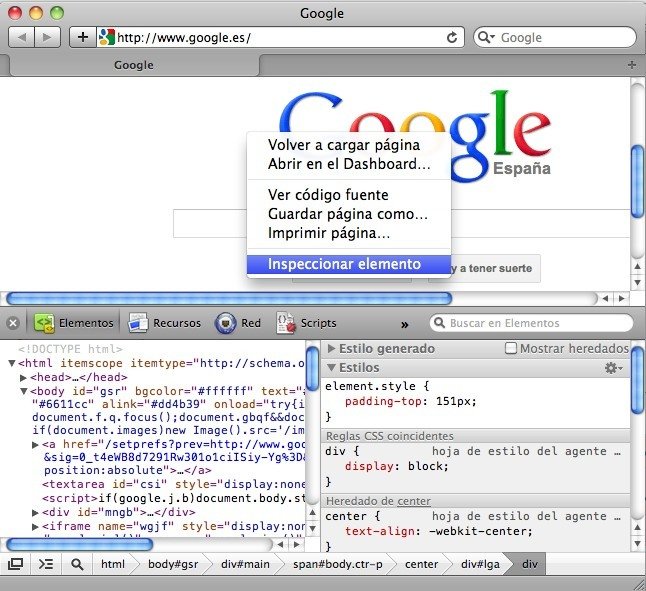This screenshot has height=591, width=646.
Task: Select center in the breadcrumb bar
Action: point(421,564)
